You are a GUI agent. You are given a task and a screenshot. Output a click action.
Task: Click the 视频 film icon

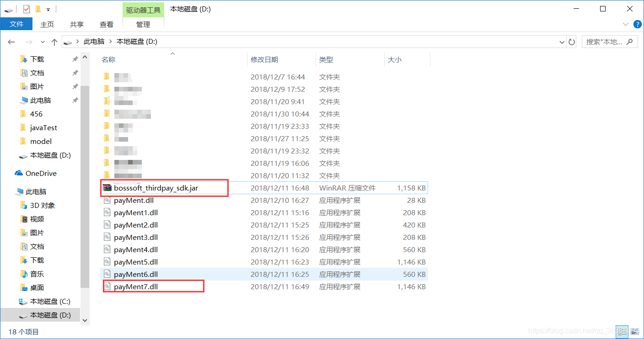click(24, 219)
